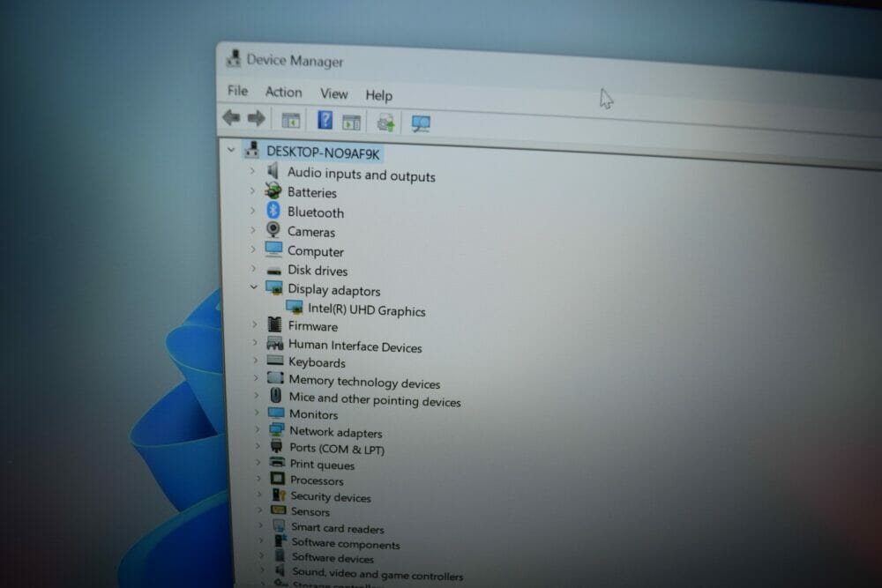
Task: Click the Display adaptors icon
Action: 274,287
